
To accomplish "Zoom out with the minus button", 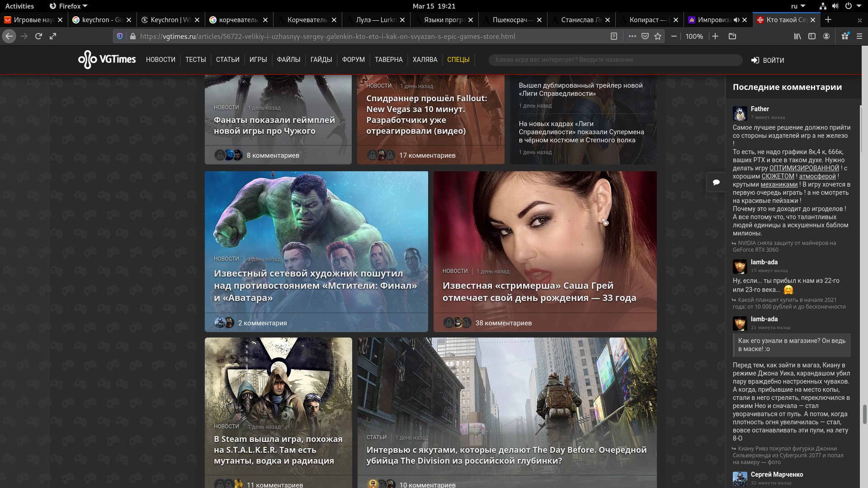I will 674,36.
